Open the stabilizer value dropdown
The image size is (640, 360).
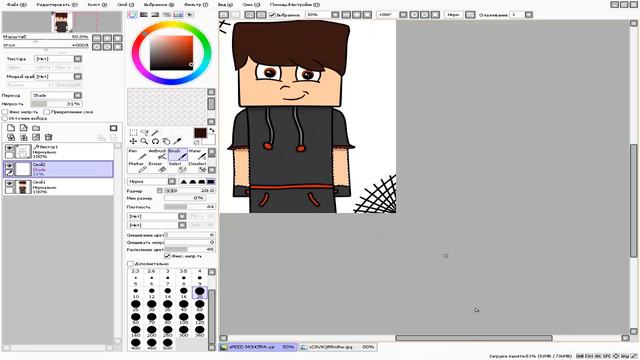tap(529, 15)
